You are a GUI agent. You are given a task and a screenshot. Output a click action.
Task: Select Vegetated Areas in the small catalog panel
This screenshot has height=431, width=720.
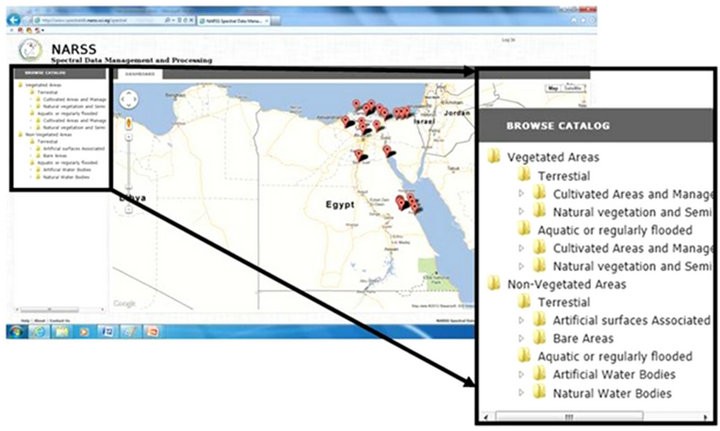pos(44,85)
